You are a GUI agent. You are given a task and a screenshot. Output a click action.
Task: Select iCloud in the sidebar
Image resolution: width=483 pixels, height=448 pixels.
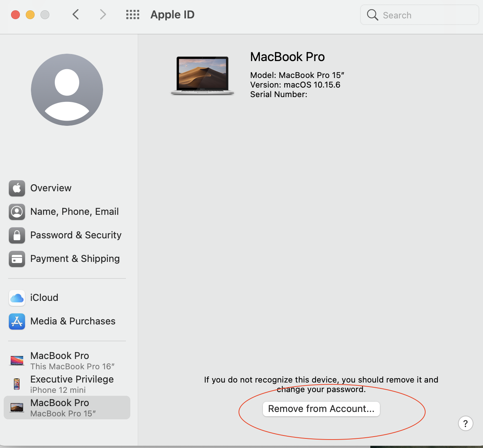tap(67, 298)
